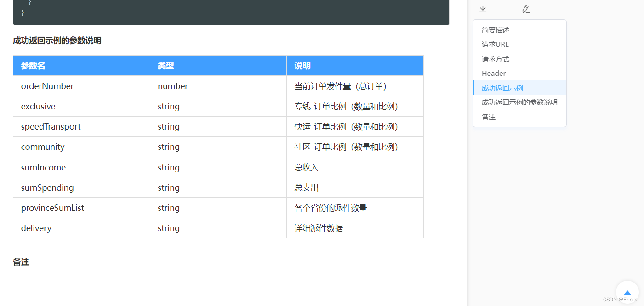Screen dimensions: 644x306
Task: Click the speedTransport table cell
Action: 82,126
